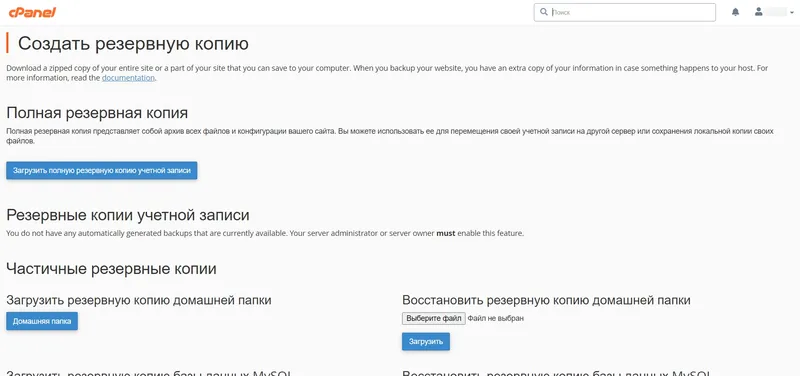Open the documentation link
Viewport: 800px width, 376px height.
tap(128, 78)
